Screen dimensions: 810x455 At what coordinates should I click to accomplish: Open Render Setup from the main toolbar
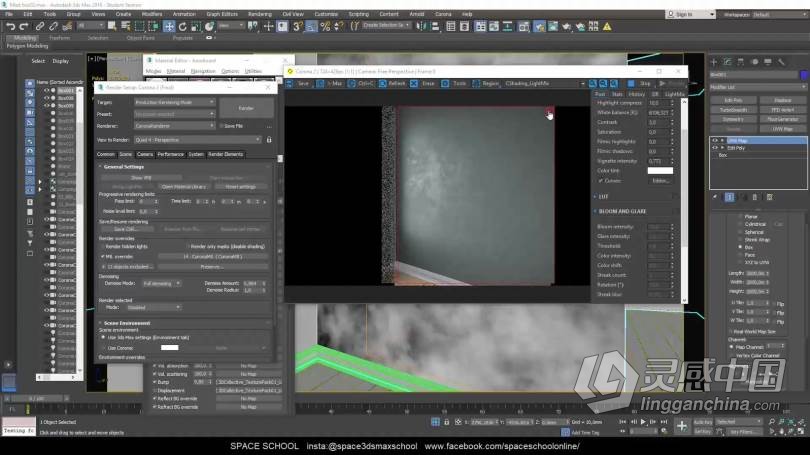click(539, 26)
